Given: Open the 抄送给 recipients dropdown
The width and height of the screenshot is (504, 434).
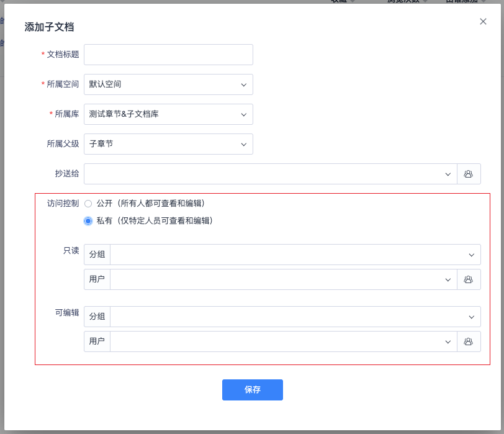Looking at the screenshot, I should click(x=267, y=174).
